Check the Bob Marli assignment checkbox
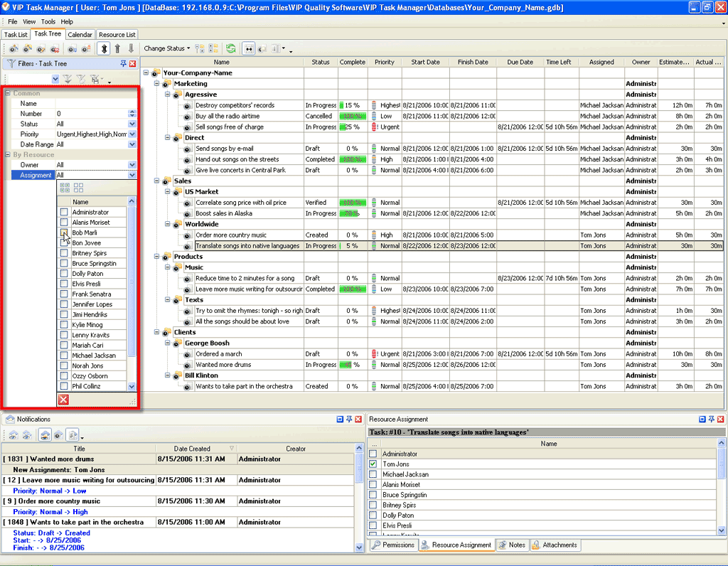 [x=64, y=233]
